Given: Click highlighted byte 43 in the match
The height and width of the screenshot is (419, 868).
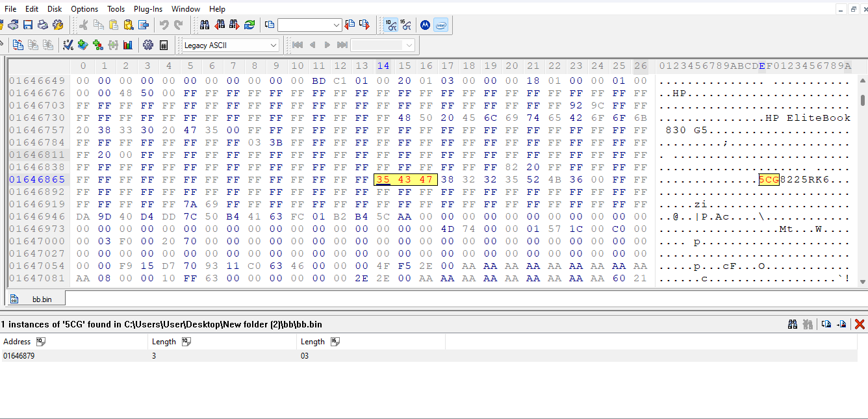Looking at the screenshot, I should (405, 179).
